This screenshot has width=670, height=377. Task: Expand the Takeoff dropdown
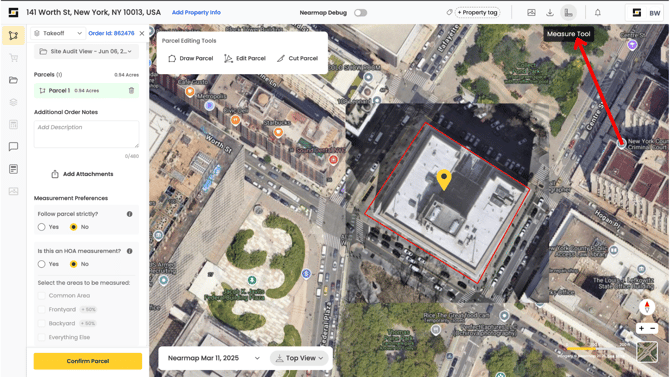[58, 33]
